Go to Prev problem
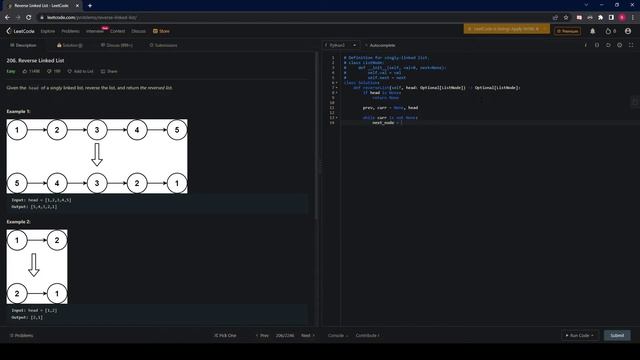Image resolution: width=640 pixels, height=360 pixels. [262, 336]
